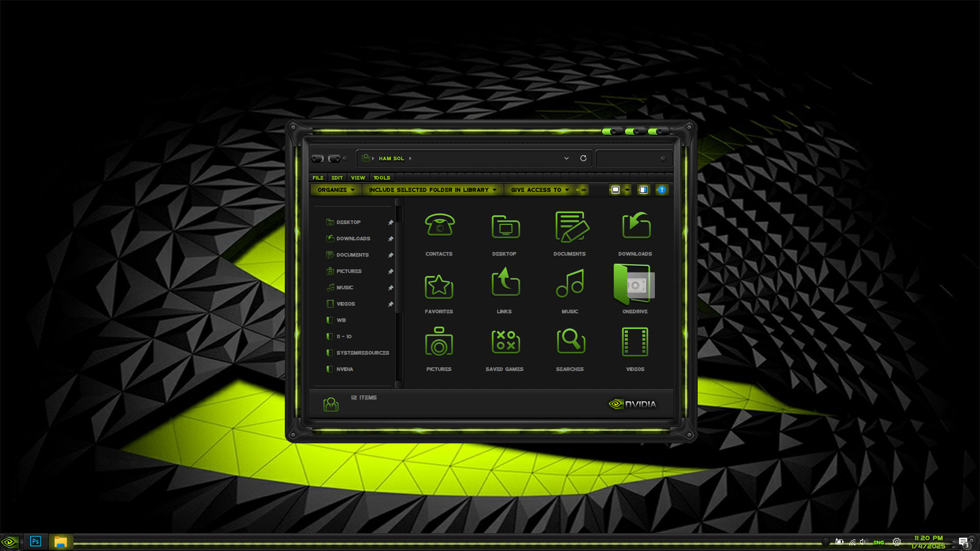Screen dimensions: 980x551
Task: Expand address bar history chevron
Action: click(x=567, y=158)
